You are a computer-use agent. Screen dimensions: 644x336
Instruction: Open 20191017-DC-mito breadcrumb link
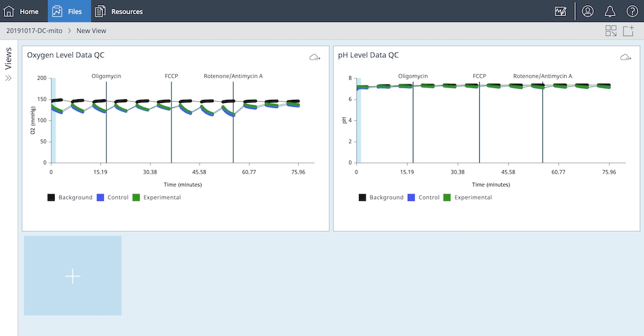[x=34, y=31]
